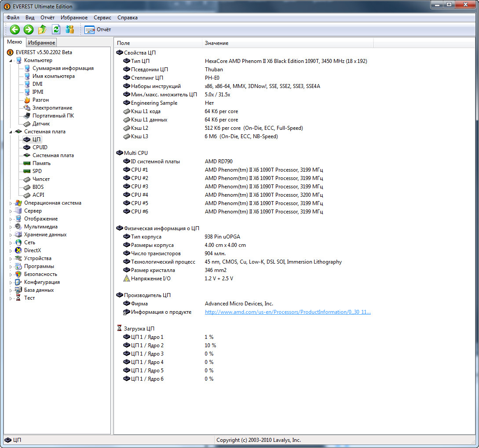Click the Хранение данных icon

point(18,235)
